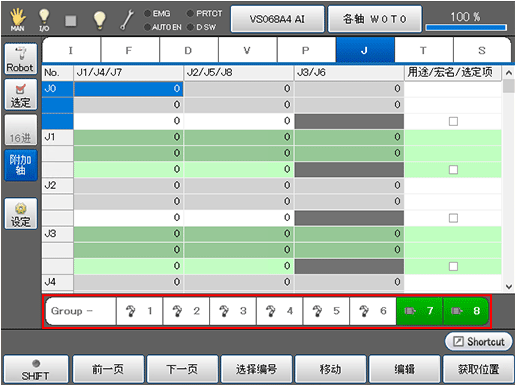
Task: Click the AUTO EN indicator
Action: [x=163, y=27]
